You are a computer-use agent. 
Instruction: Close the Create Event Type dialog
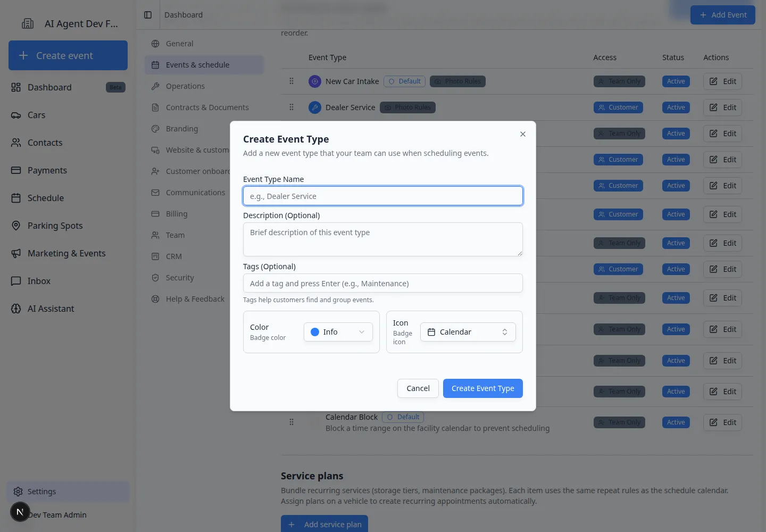[523, 134]
